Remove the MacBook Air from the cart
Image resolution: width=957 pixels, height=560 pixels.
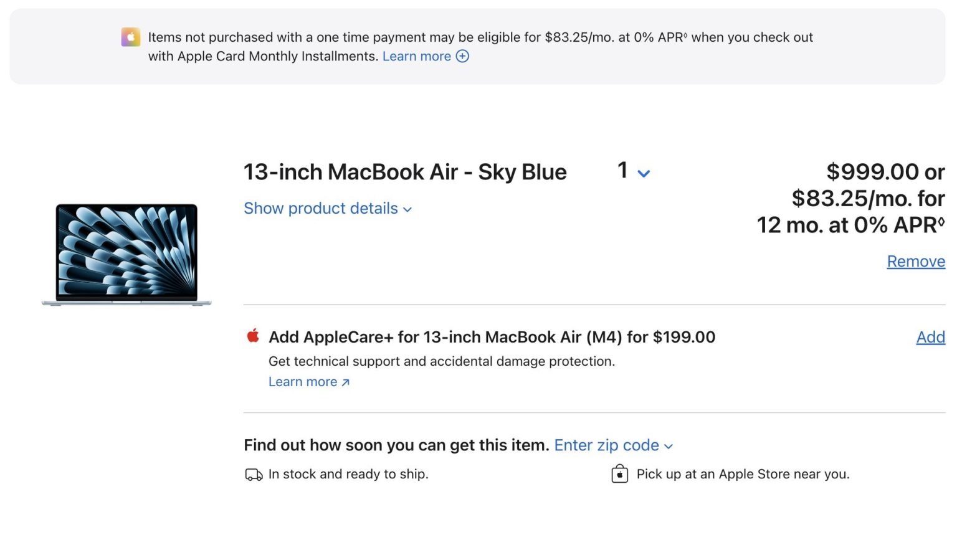915,262
